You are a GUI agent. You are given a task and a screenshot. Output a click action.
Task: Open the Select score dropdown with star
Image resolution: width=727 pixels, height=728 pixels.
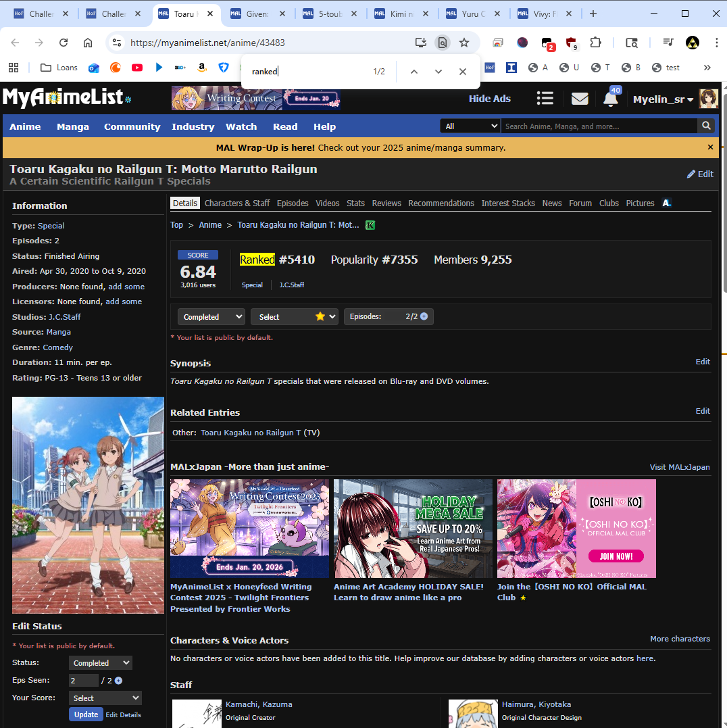(294, 317)
